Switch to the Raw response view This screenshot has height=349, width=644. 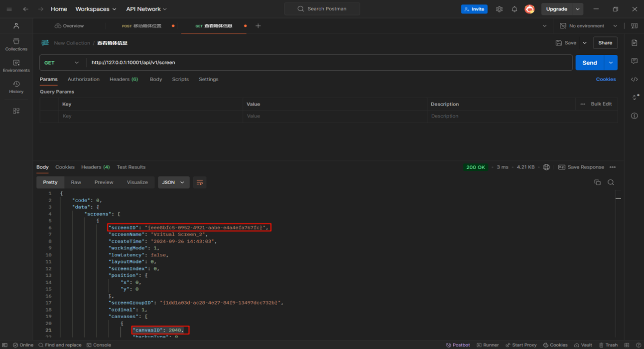[x=76, y=182]
